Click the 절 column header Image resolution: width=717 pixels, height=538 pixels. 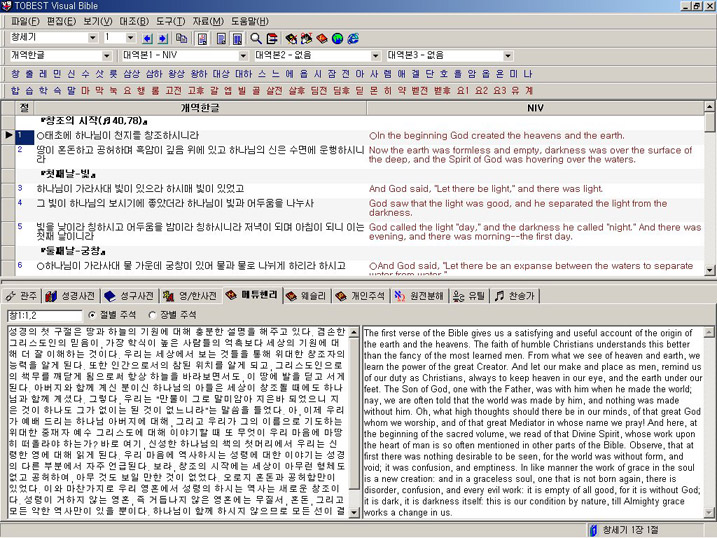coord(24,108)
